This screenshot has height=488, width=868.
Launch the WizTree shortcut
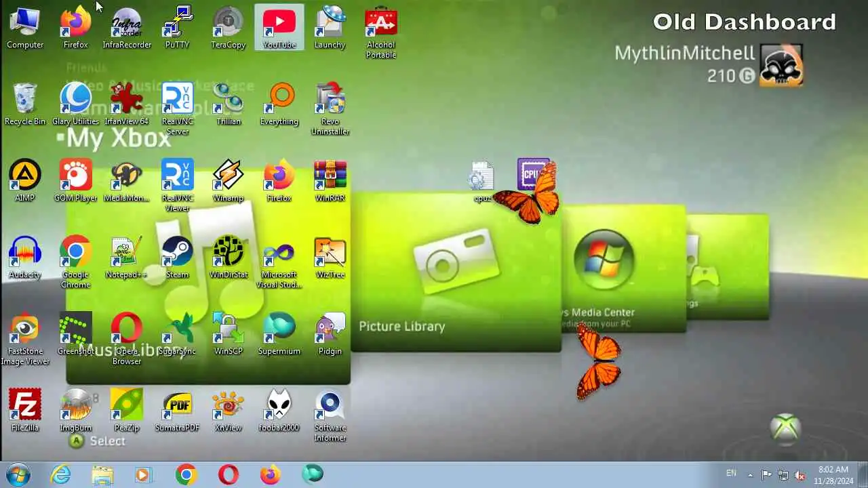(x=330, y=258)
